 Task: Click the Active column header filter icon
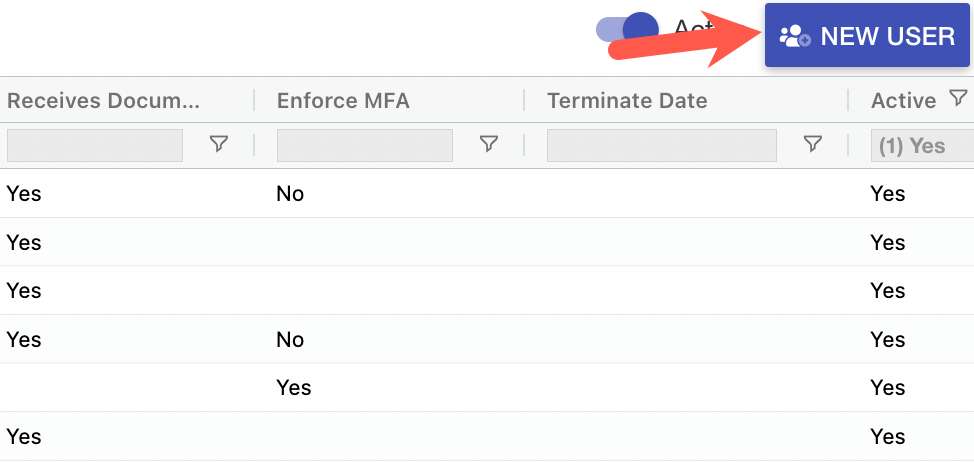tap(958, 98)
